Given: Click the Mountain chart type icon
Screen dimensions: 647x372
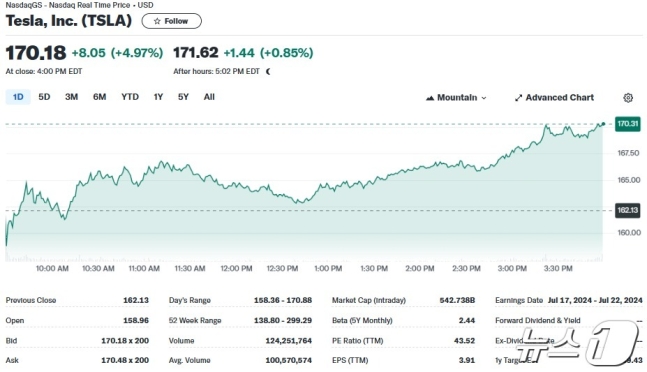Looking at the screenshot, I should (x=430, y=98).
